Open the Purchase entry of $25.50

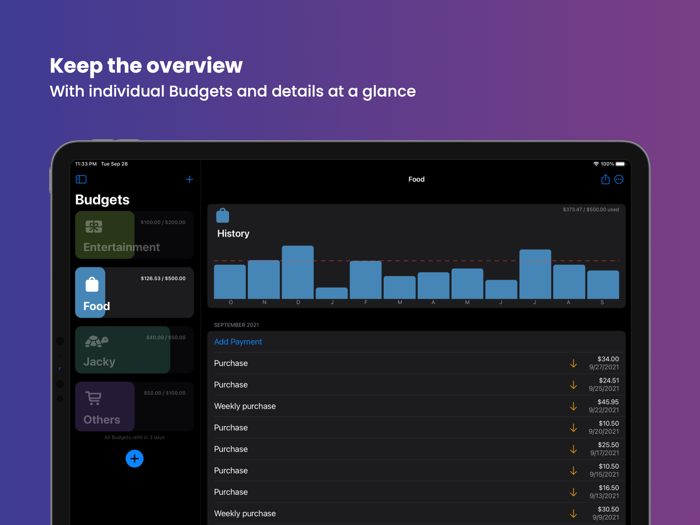pyautogui.click(x=417, y=449)
